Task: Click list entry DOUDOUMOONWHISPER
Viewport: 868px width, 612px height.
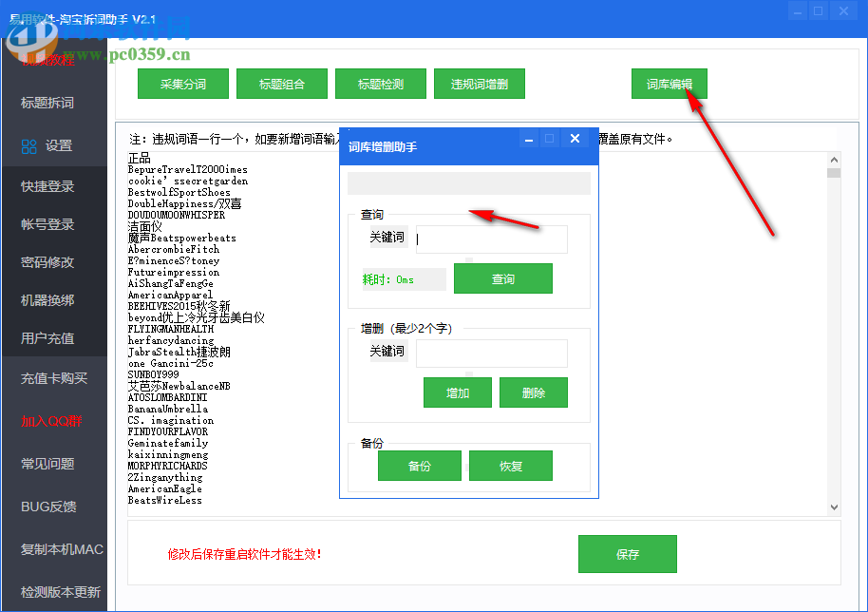Action: click(x=176, y=215)
